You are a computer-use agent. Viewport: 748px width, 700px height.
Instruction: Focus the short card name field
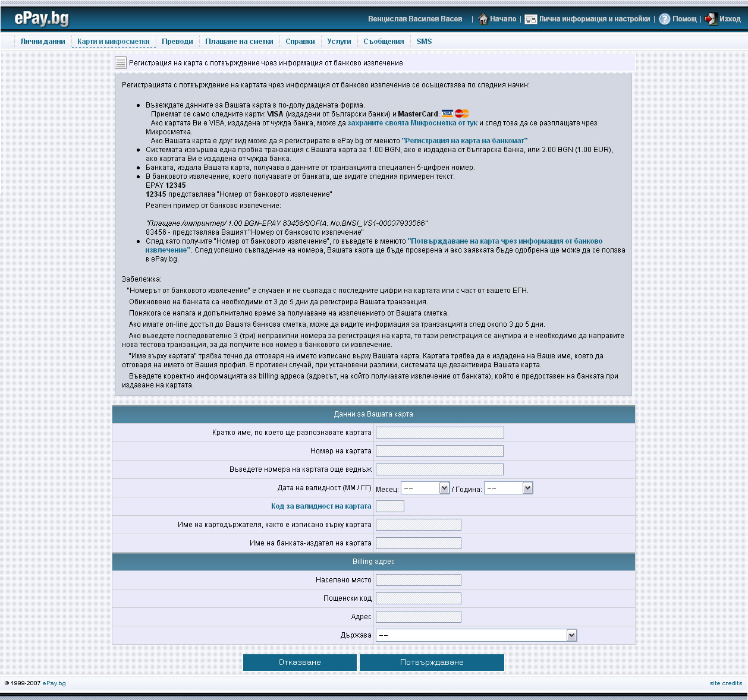[x=440, y=433]
